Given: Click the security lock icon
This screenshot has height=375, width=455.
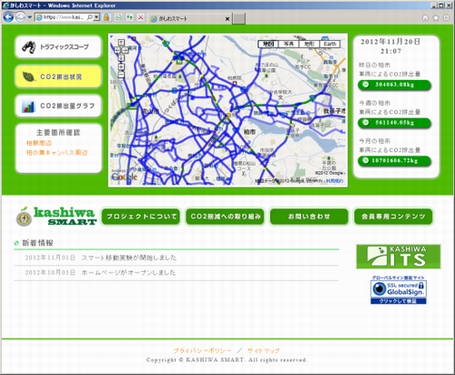Looking at the screenshot, I should click(107, 17).
